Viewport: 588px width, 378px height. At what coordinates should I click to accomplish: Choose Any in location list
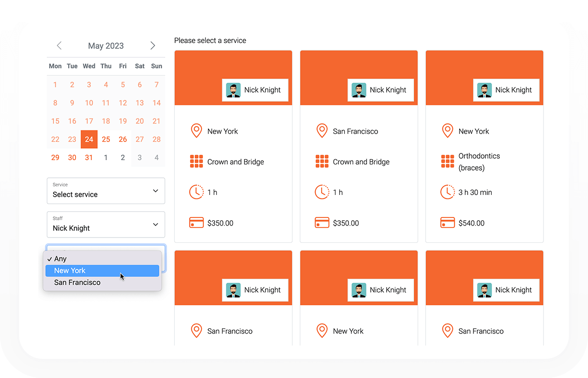[x=102, y=259]
